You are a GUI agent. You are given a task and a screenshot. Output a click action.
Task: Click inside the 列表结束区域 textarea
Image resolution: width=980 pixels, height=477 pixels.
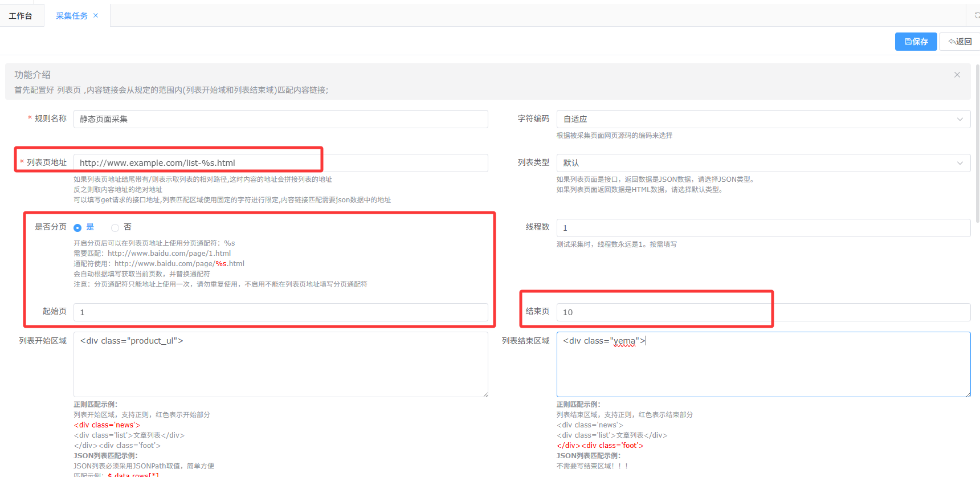coord(763,365)
